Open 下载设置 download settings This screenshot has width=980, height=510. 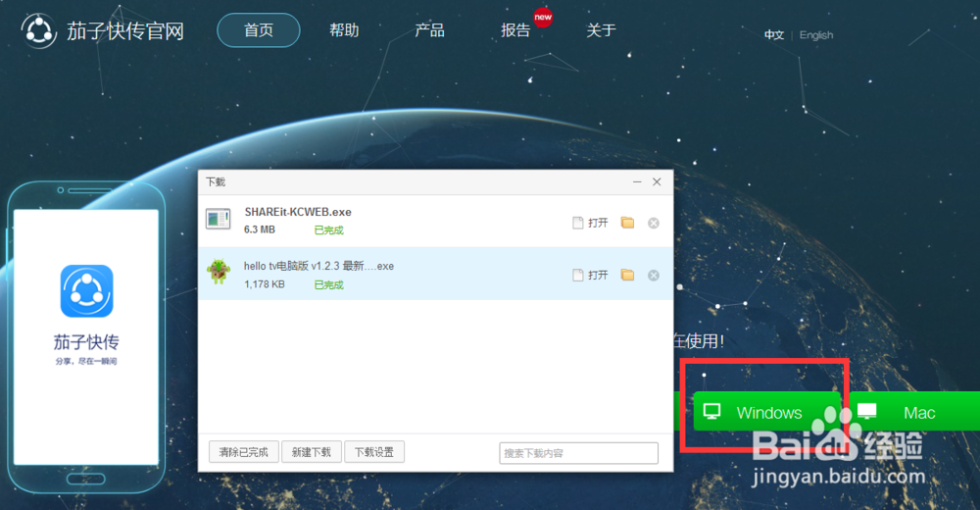(374, 452)
